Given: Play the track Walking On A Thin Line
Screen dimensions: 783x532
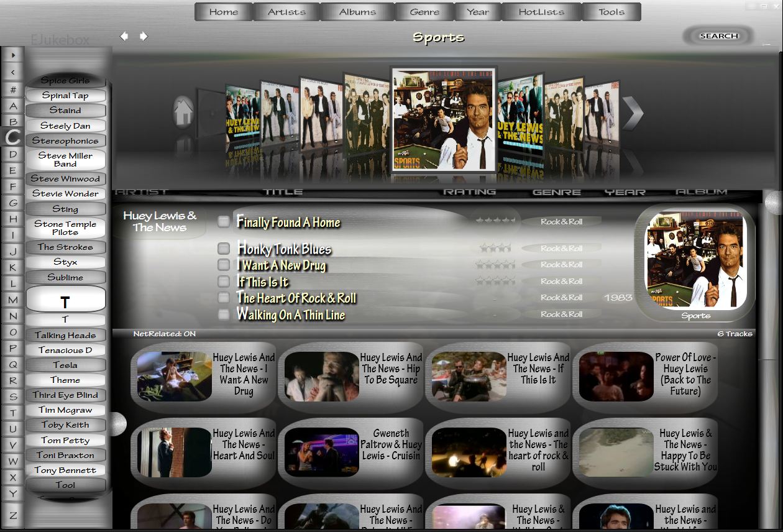Looking at the screenshot, I should [x=291, y=314].
